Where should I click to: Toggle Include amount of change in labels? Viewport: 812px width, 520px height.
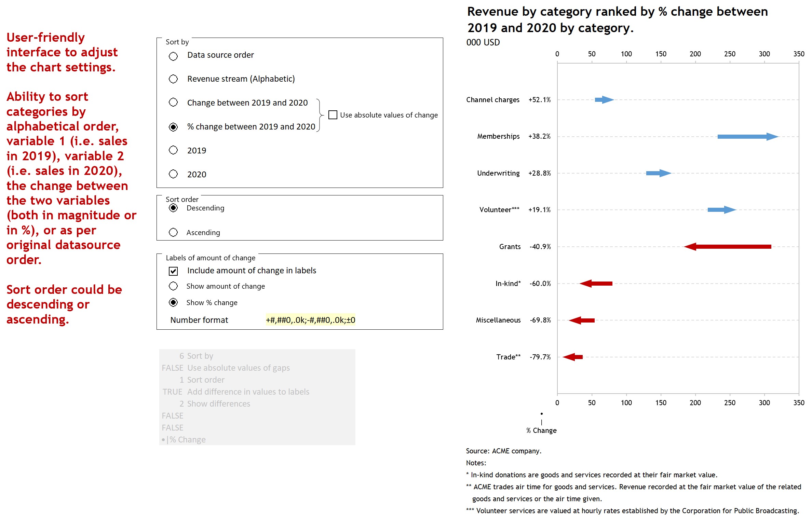coord(173,271)
